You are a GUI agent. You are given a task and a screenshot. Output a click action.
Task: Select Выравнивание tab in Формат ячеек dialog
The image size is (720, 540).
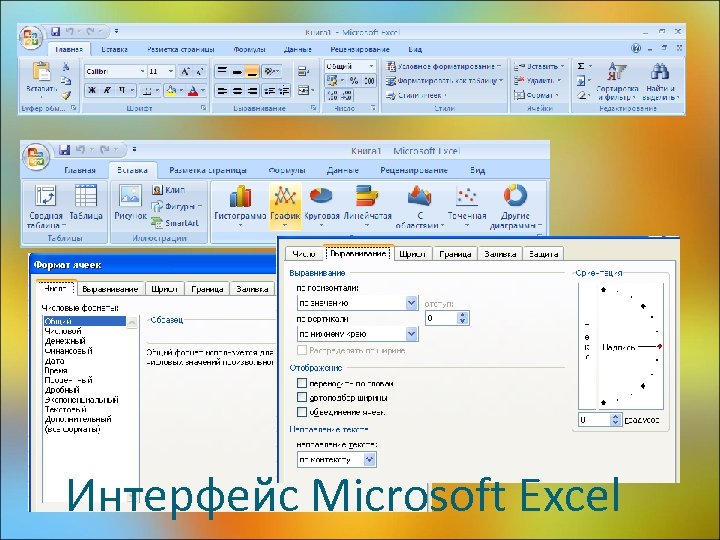click(x=110, y=289)
